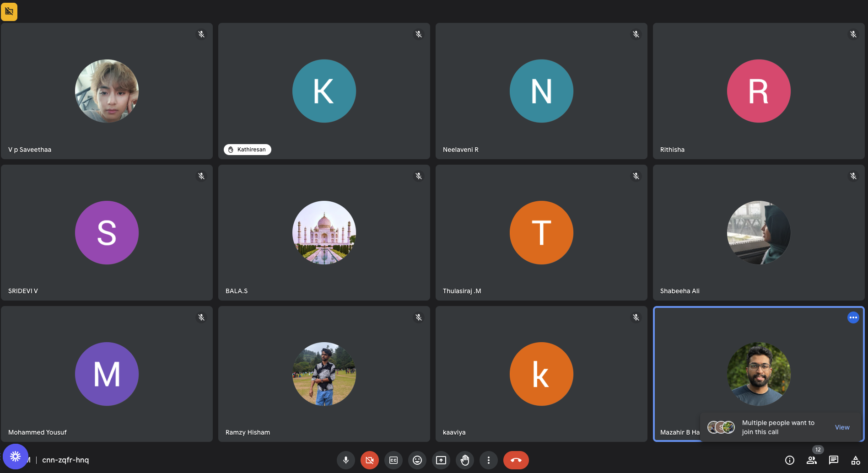Toggle the microphone button
Image resolution: width=868 pixels, height=473 pixels.
click(346, 460)
